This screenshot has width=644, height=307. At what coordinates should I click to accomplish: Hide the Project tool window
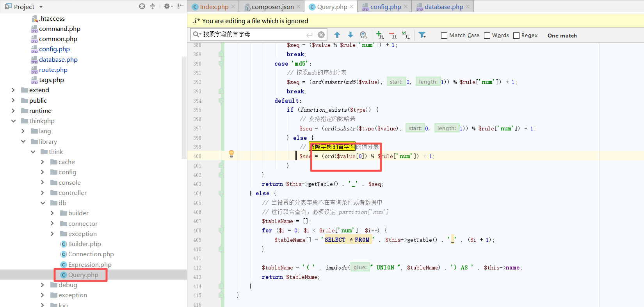tap(180, 6)
